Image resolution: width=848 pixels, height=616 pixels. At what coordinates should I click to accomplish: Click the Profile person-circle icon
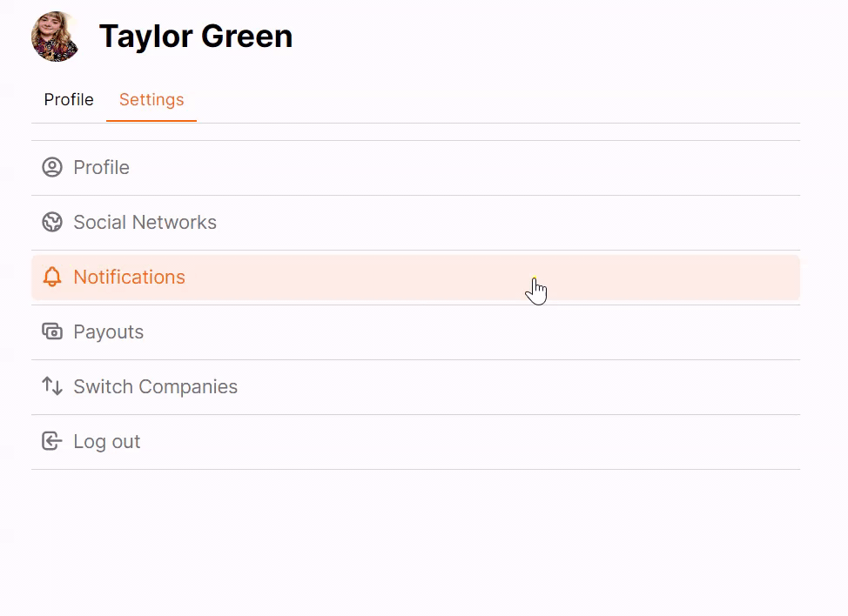coord(52,168)
